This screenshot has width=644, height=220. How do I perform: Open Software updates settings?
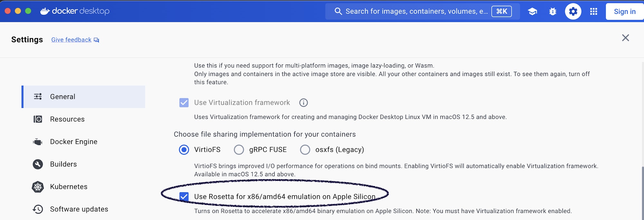pos(83,209)
